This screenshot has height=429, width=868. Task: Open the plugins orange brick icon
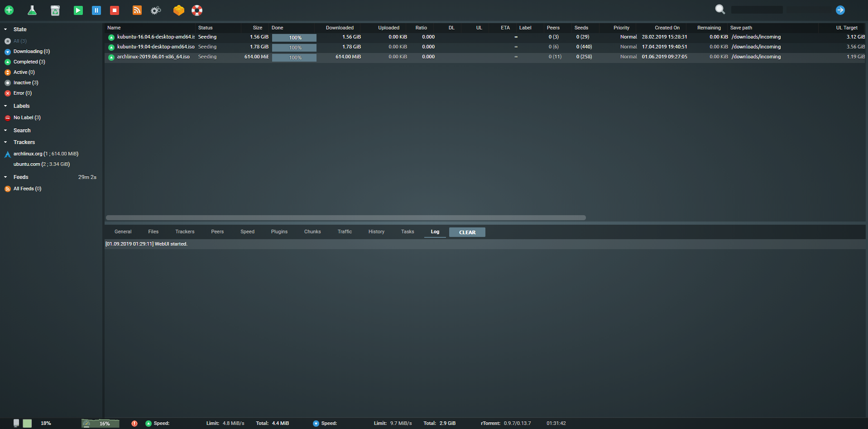[179, 10]
